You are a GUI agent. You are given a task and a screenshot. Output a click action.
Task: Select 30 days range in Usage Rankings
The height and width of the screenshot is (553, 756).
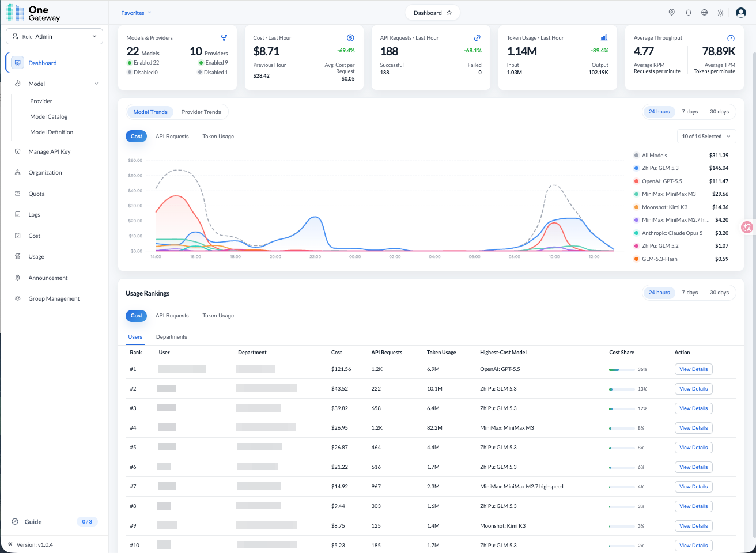point(719,293)
